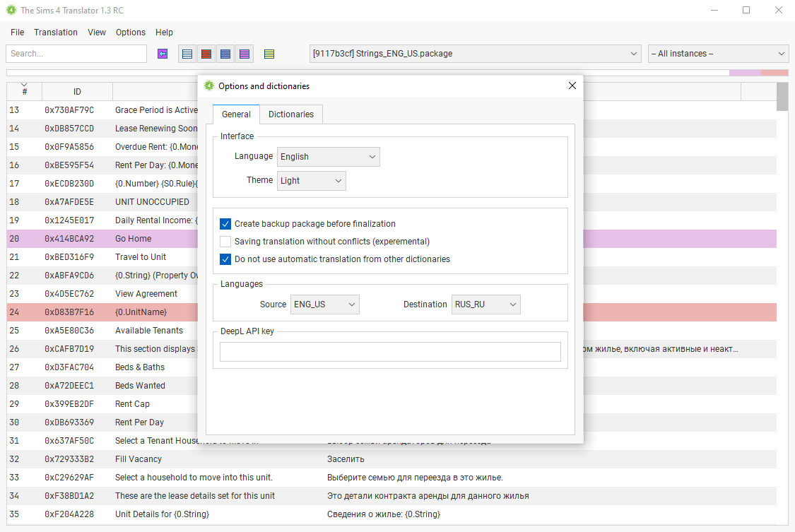Select the UNIT UNOCCUPIED row
The height and width of the screenshot is (532, 795).
click(391, 201)
